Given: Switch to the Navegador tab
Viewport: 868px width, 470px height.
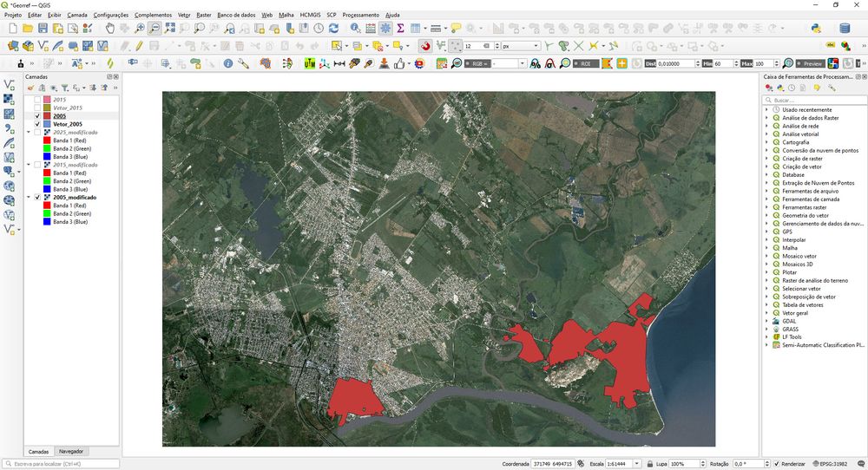Looking at the screenshot, I should point(71,451).
